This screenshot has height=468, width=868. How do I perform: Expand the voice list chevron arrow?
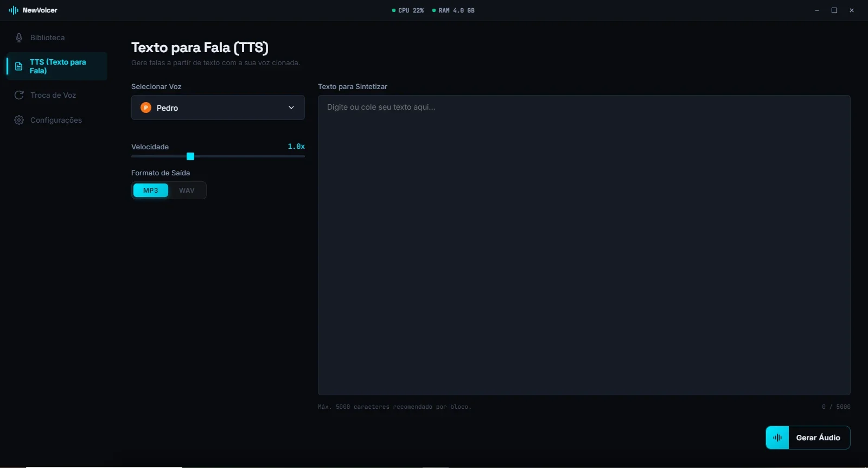[x=291, y=107]
